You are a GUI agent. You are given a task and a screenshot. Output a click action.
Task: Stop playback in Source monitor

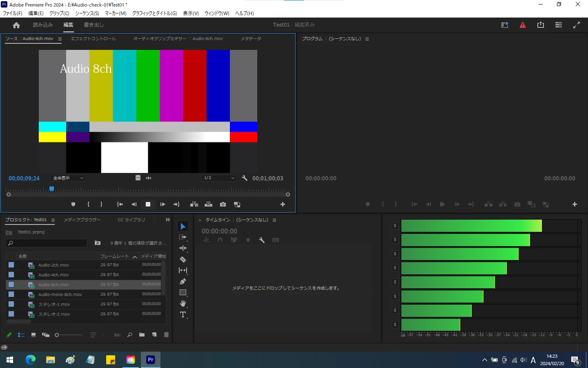(148, 204)
